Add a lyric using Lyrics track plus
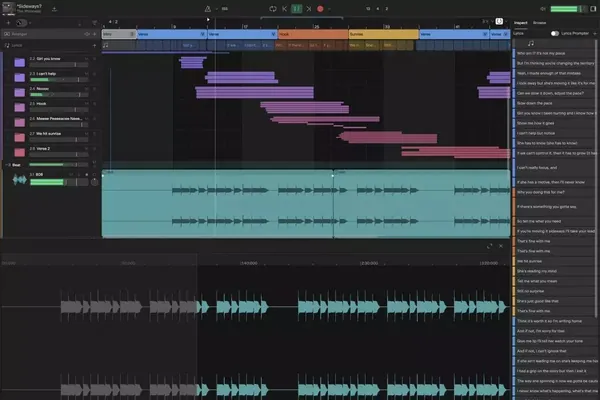 pyautogui.click(x=95, y=45)
